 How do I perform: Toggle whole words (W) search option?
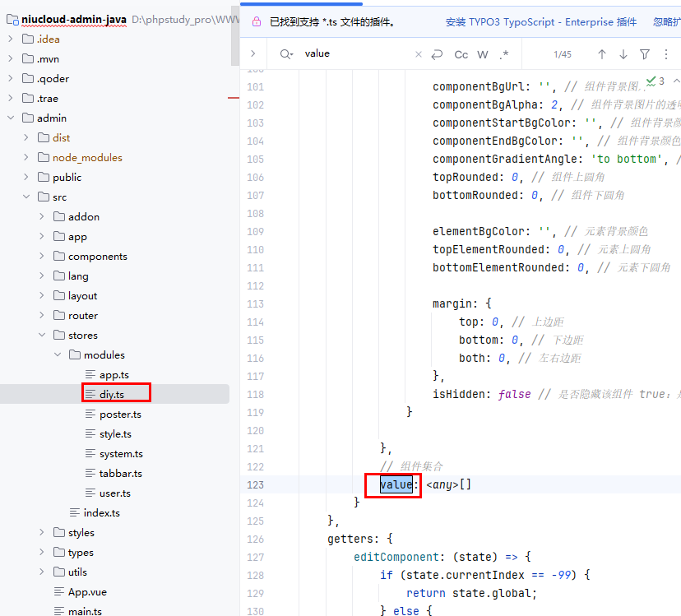[483, 54]
